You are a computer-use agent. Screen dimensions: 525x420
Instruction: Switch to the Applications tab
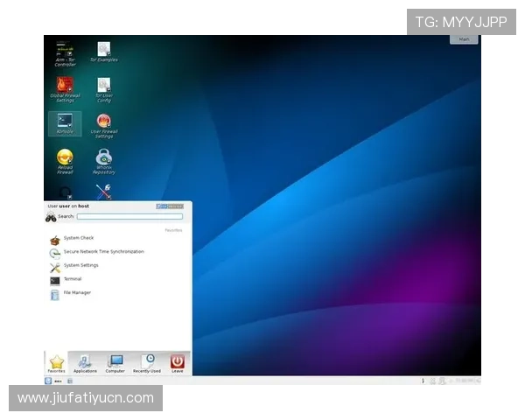click(x=85, y=363)
